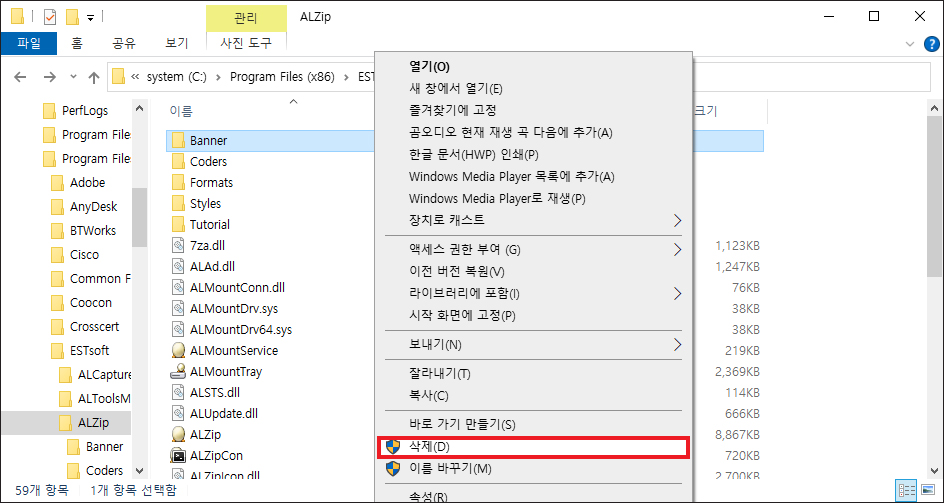This screenshot has width=944, height=503.
Task: Select the ALMountDrv64.sys file name
Action: (241, 330)
